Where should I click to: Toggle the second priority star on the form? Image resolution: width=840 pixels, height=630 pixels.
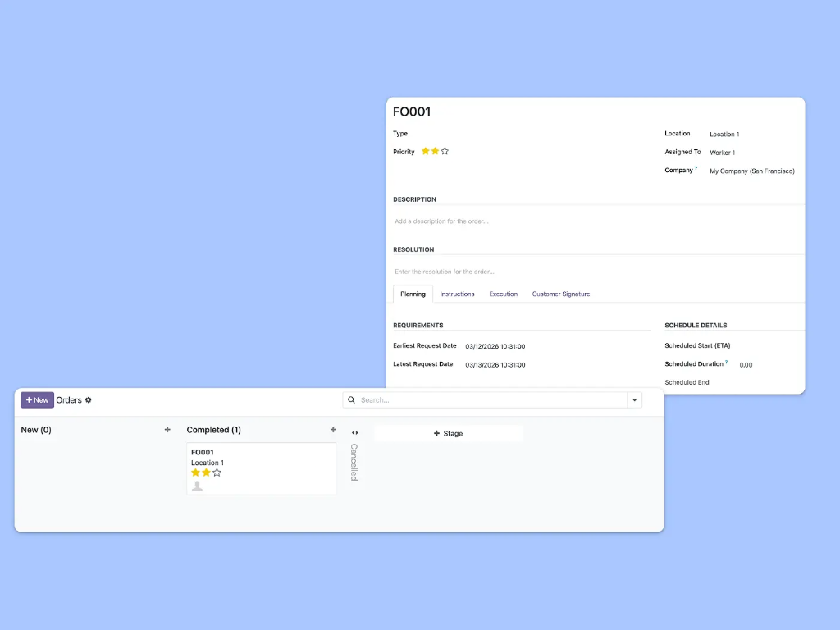point(434,151)
